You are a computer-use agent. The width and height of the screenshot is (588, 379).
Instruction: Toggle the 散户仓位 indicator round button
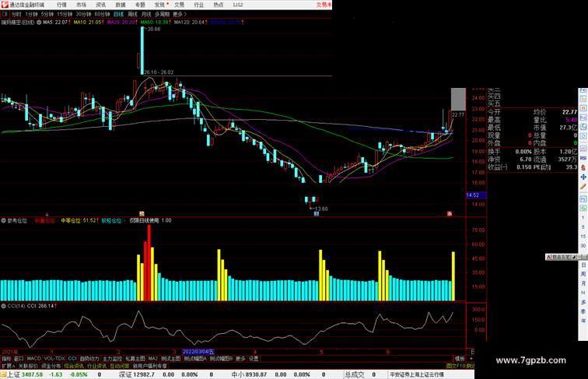point(4,221)
